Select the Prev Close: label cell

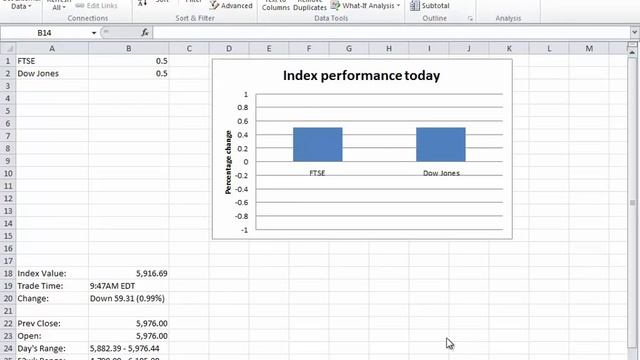pyautogui.click(x=52, y=323)
